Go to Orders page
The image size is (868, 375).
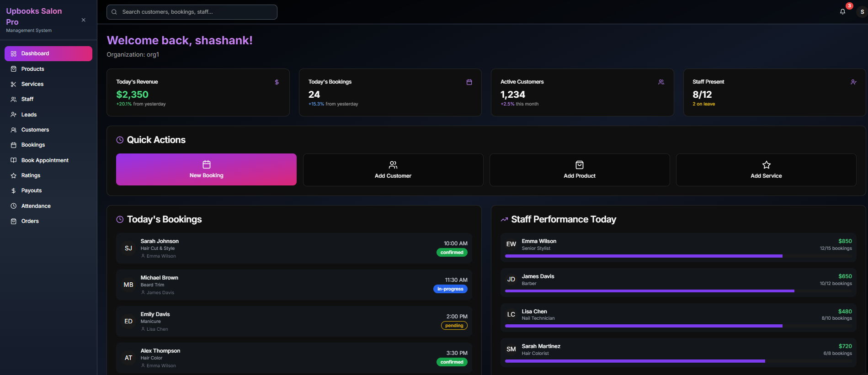coord(48,221)
